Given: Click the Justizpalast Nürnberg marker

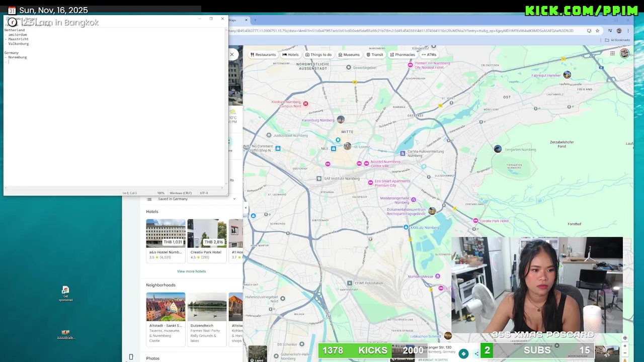Looking at the screenshot, I should [x=268, y=135].
